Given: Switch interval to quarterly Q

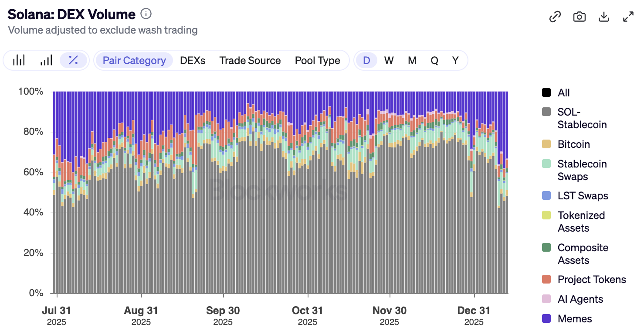Looking at the screenshot, I should (x=434, y=61).
